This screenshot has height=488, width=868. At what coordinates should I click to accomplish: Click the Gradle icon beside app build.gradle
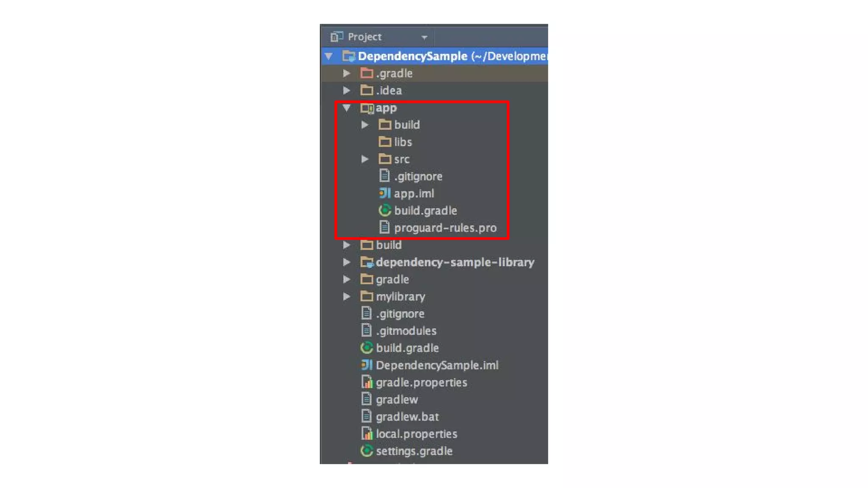point(384,211)
